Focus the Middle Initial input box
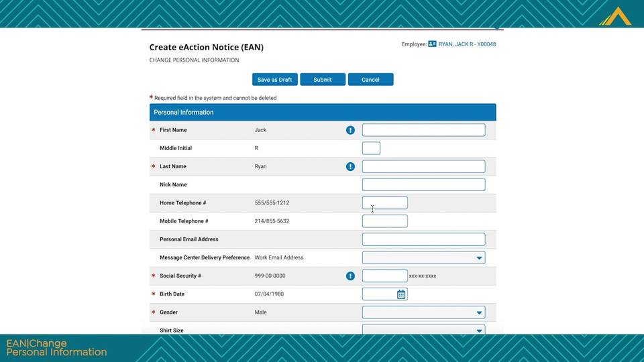Viewport: 644px width, 362px height. click(371, 148)
